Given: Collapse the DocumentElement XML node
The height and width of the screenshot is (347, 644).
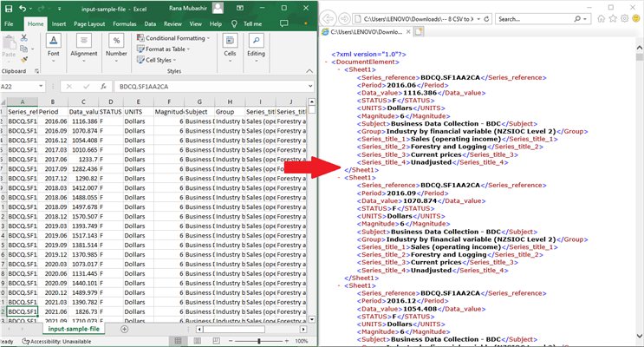Looking at the screenshot, I should (327, 62).
